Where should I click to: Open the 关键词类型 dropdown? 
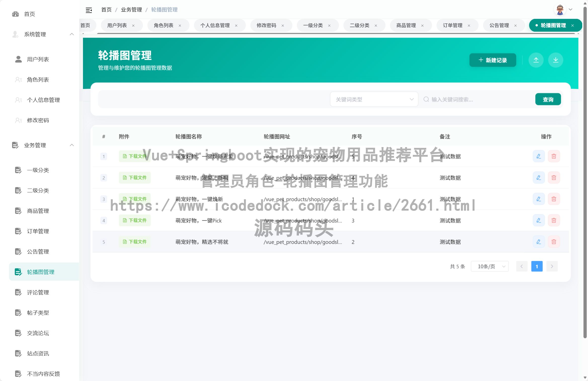click(x=374, y=99)
